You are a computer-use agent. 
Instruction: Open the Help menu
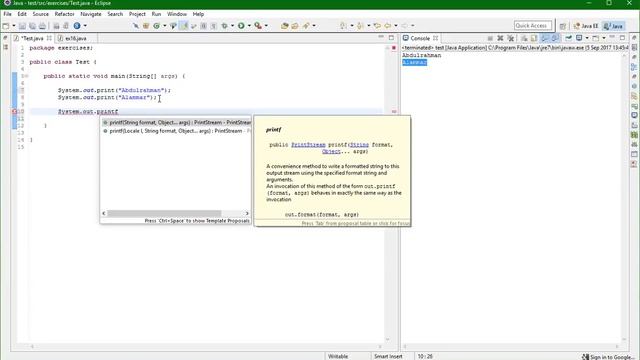198,14
